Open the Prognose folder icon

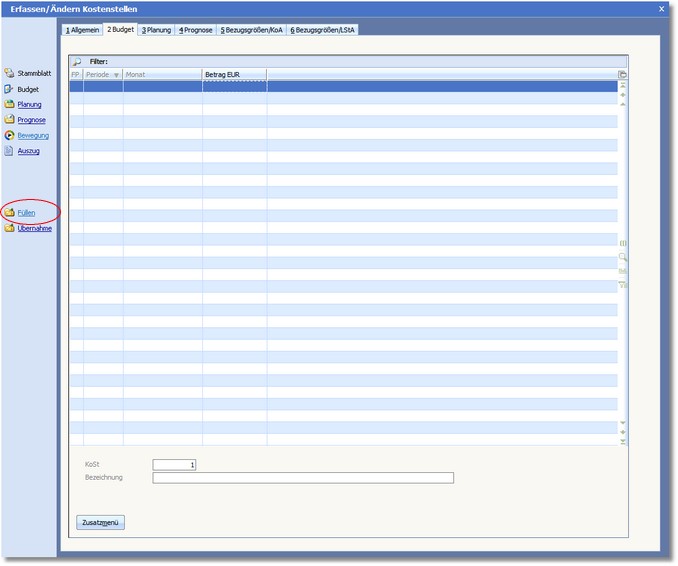click(x=9, y=120)
